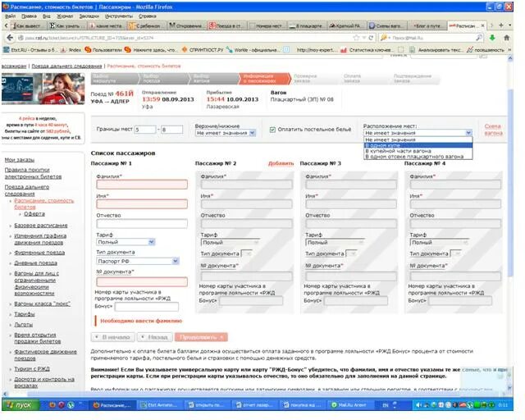Switch to the 'Схемы ваго...' tab

click(386, 25)
